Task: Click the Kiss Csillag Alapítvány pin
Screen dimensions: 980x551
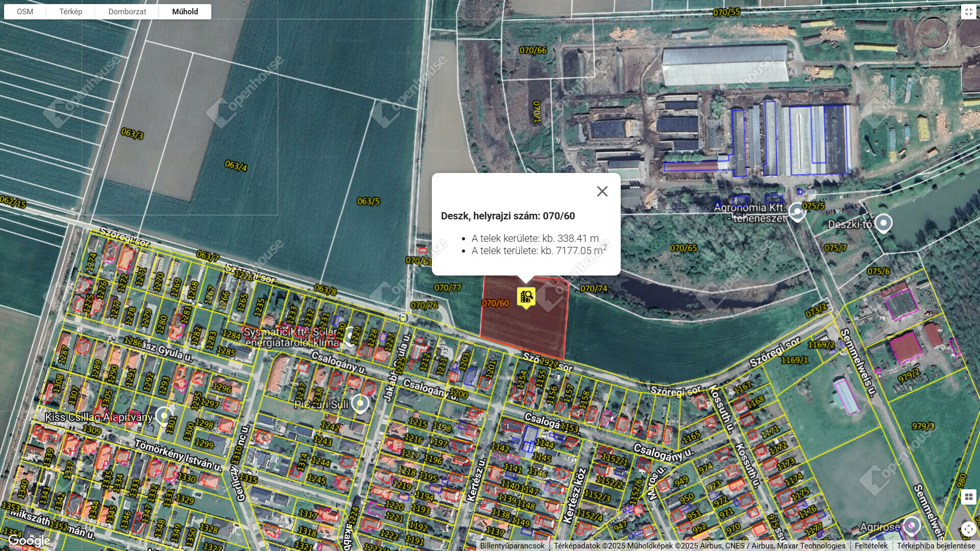Action: (163, 416)
